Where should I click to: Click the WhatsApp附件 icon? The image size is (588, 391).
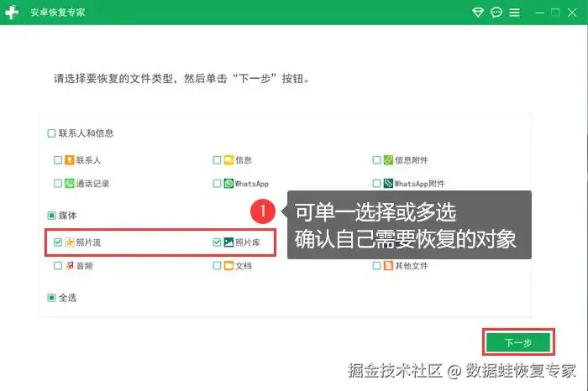pyautogui.click(x=388, y=184)
